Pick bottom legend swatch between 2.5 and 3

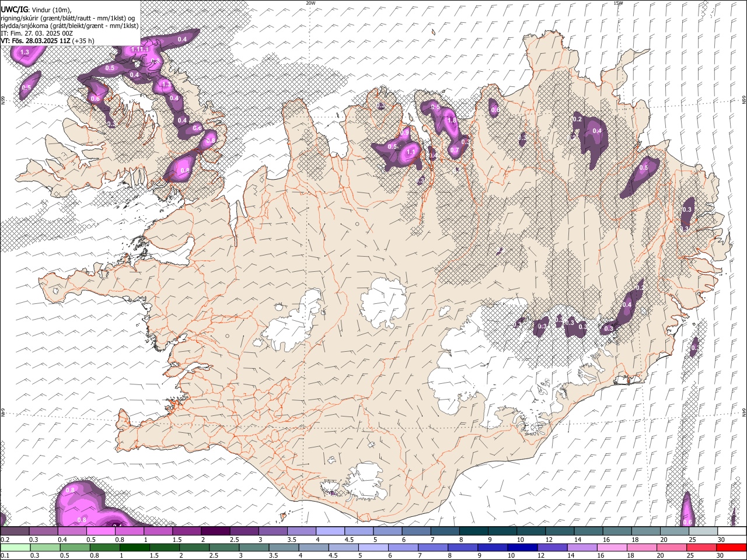click(x=224, y=547)
